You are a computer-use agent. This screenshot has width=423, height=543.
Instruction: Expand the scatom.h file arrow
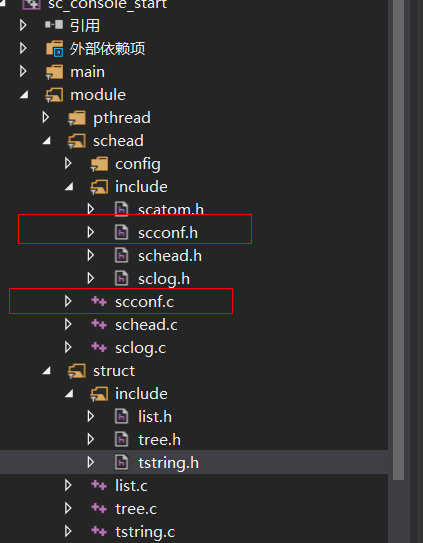tap(91, 209)
